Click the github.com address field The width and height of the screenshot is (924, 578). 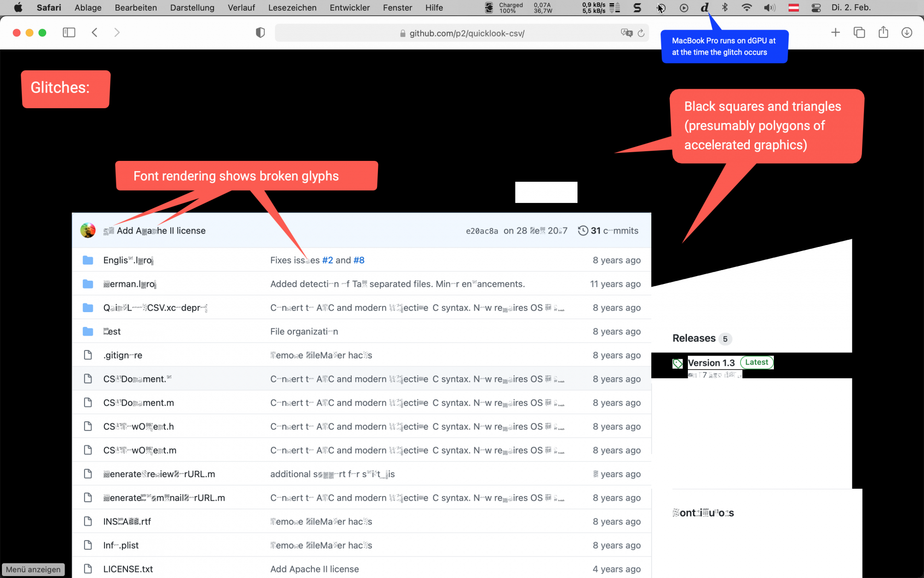(x=467, y=33)
